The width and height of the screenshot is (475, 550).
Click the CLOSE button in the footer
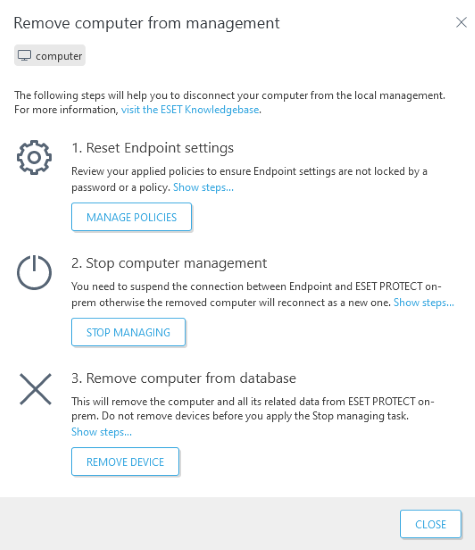click(430, 524)
